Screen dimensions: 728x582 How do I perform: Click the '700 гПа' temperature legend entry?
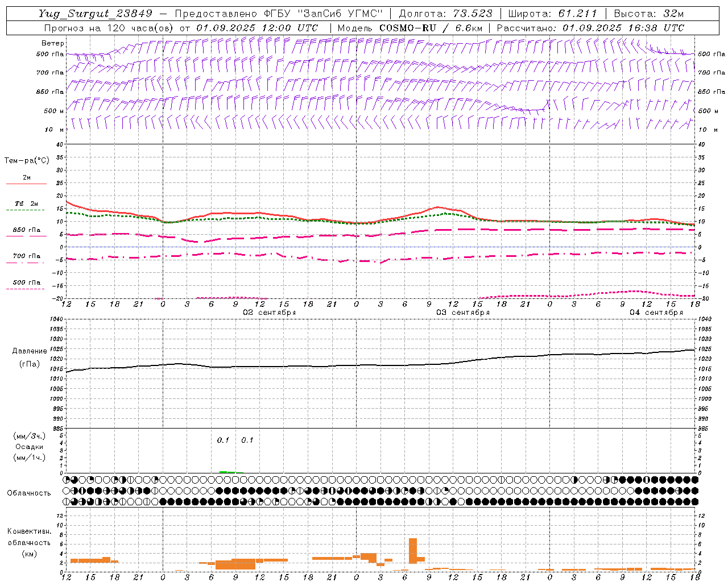[x=27, y=256]
